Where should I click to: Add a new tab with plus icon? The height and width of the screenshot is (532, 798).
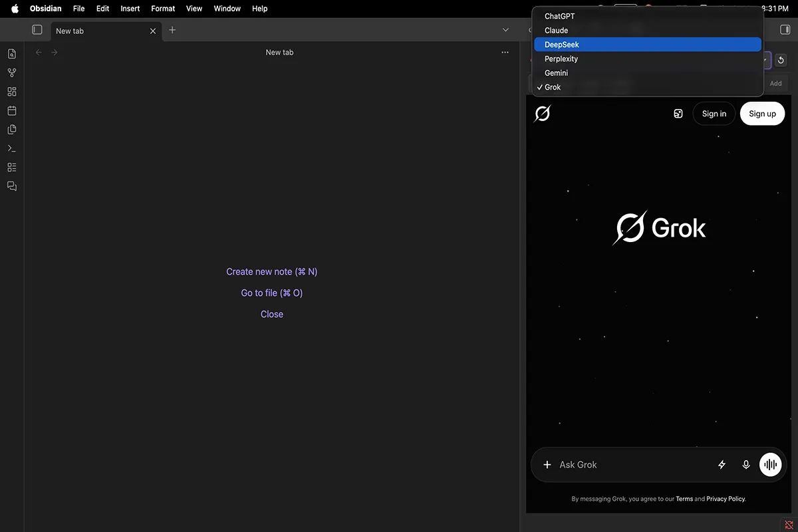click(x=172, y=30)
